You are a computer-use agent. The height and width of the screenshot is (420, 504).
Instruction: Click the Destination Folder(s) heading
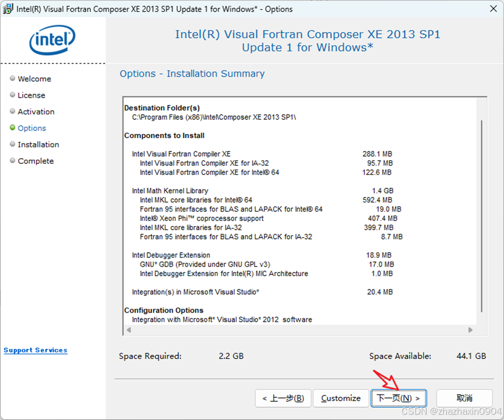[x=162, y=108]
